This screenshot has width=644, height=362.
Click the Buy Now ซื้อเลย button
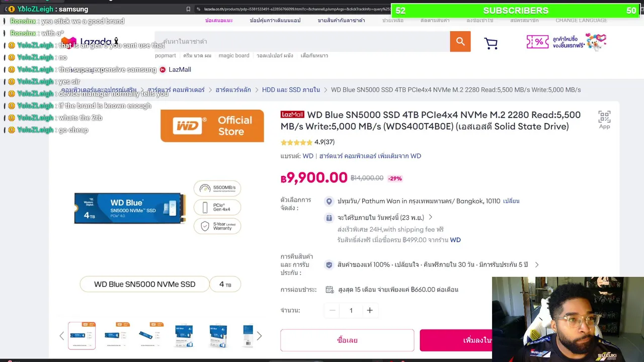347,340
